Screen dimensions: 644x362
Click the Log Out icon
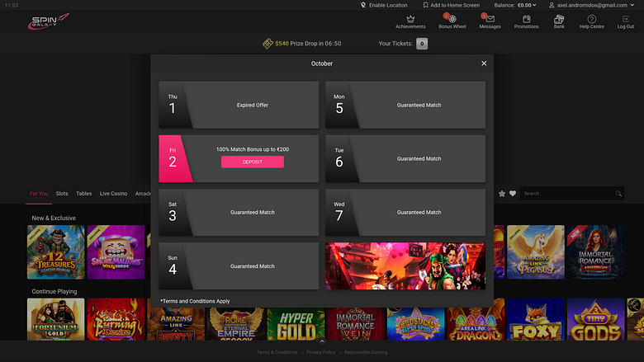[x=626, y=19]
